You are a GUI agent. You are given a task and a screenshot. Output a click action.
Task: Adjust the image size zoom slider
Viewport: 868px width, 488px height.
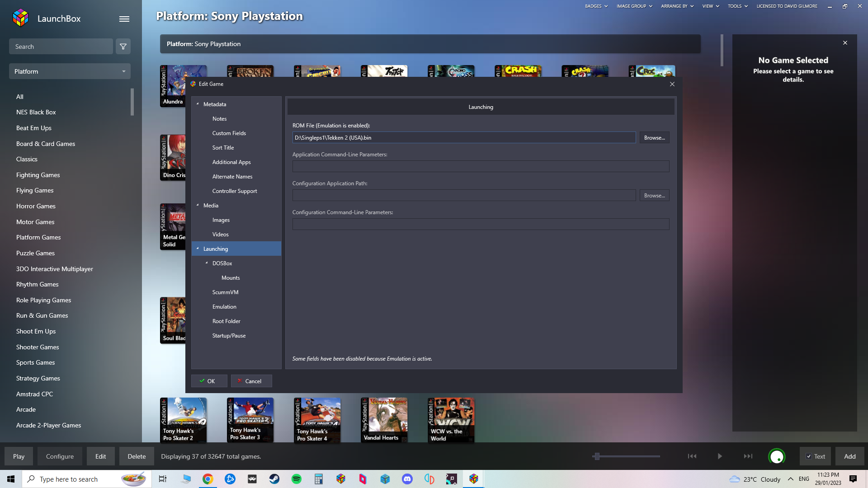pos(597,456)
